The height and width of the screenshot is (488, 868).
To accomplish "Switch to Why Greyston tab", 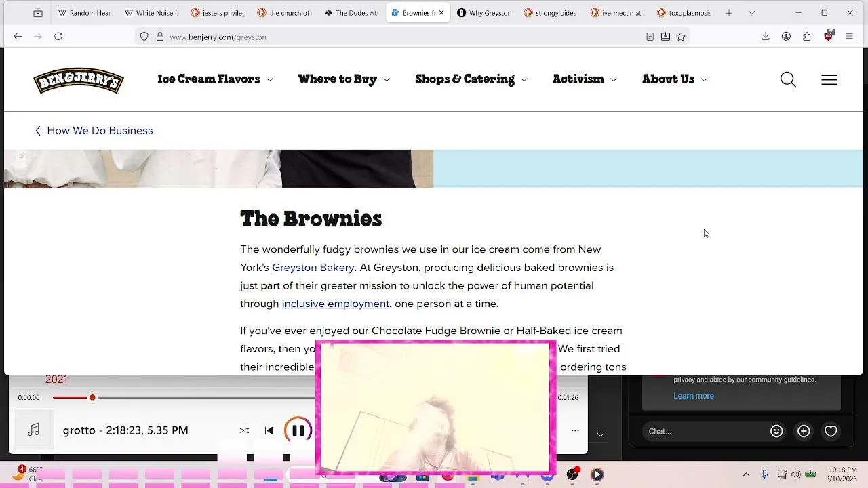I will 484,13.
